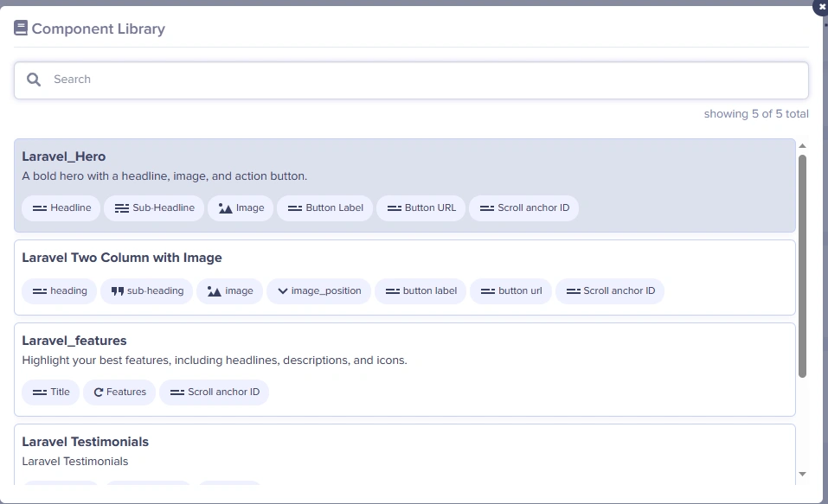Viewport: 828px width, 504px height.
Task: Click Scroll anchor ID chip in Laravel_features
Action: click(214, 392)
